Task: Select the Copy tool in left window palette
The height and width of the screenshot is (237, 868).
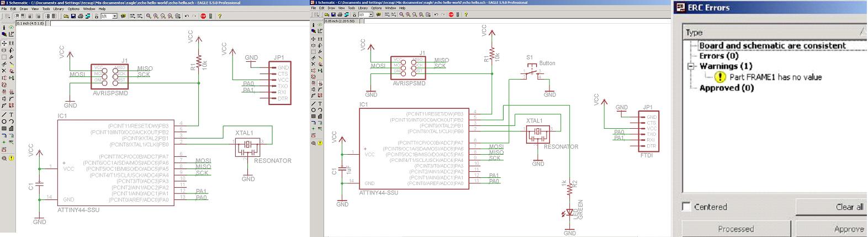Action: [x=12, y=43]
